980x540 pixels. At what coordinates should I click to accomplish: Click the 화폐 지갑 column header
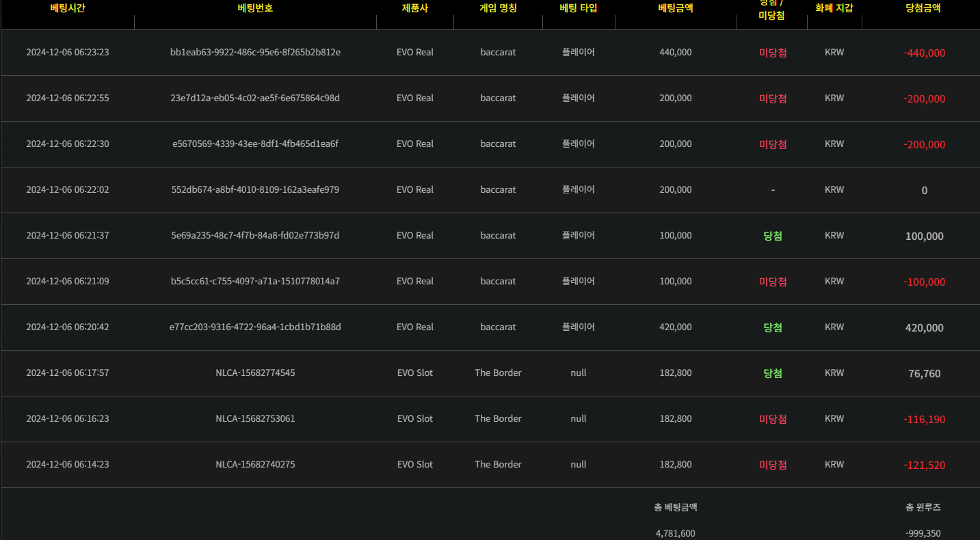click(834, 8)
